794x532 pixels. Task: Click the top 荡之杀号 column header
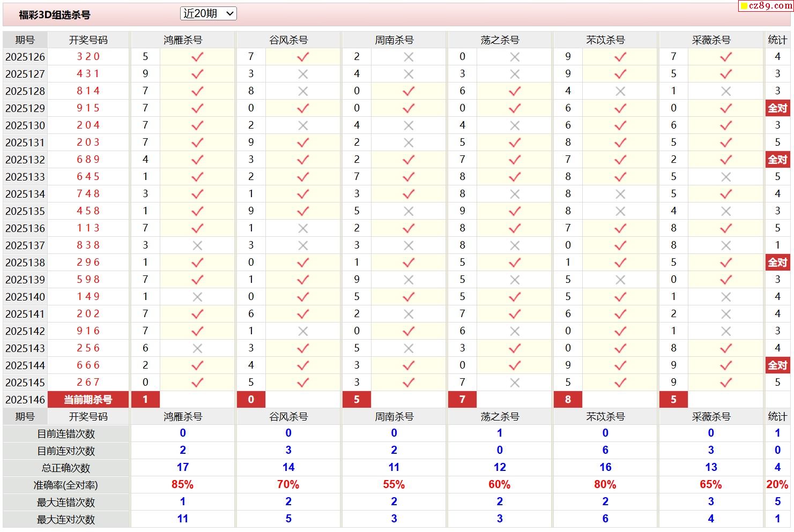(x=500, y=40)
